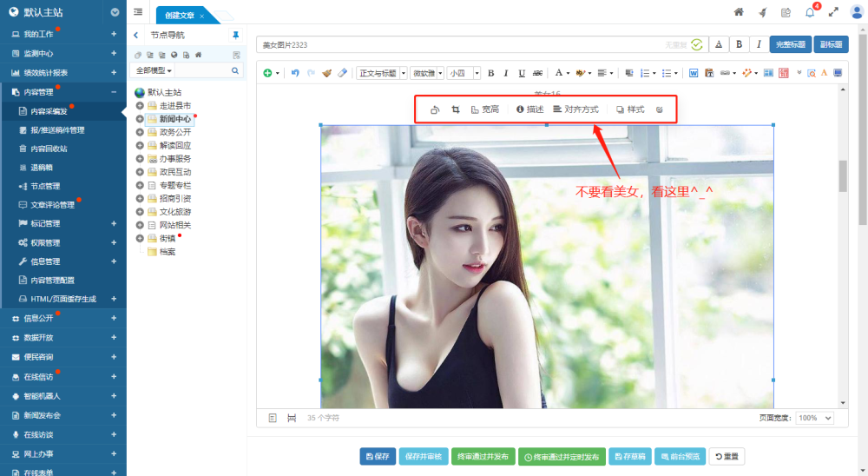Click the crop icon in image toolbar
This screenshot has width=868, height=476.
coord(455,109)
